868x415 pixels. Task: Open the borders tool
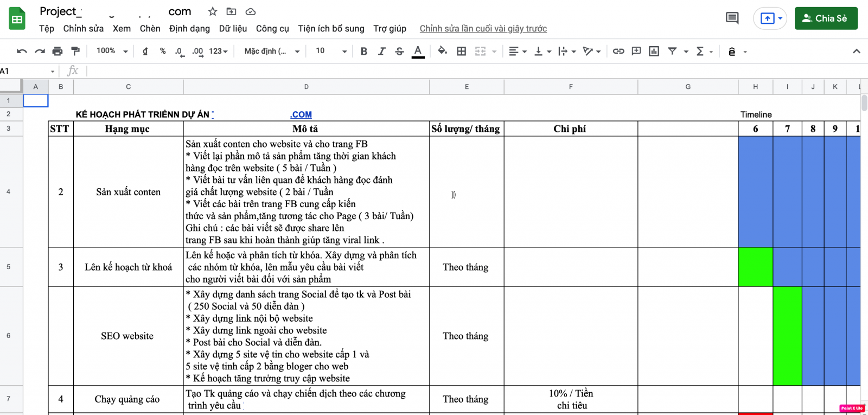[x=462, y=51]
